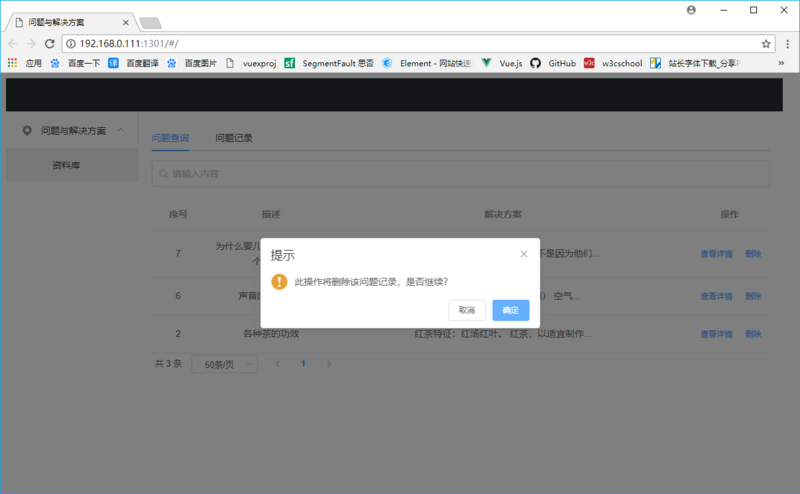Screen dimensions: 800x494
Task: Click the search magnifier icon in the input
Action: [x=163, y=174]
